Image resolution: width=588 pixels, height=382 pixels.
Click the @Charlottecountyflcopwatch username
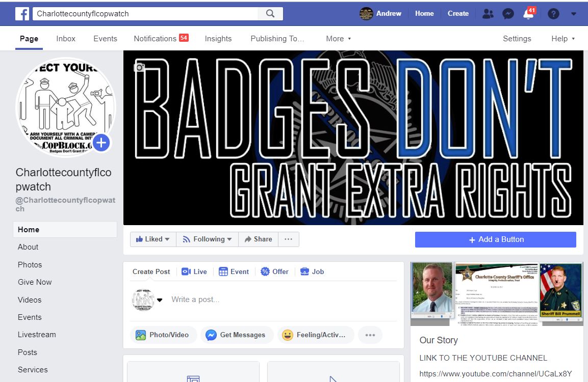[65, 204]
